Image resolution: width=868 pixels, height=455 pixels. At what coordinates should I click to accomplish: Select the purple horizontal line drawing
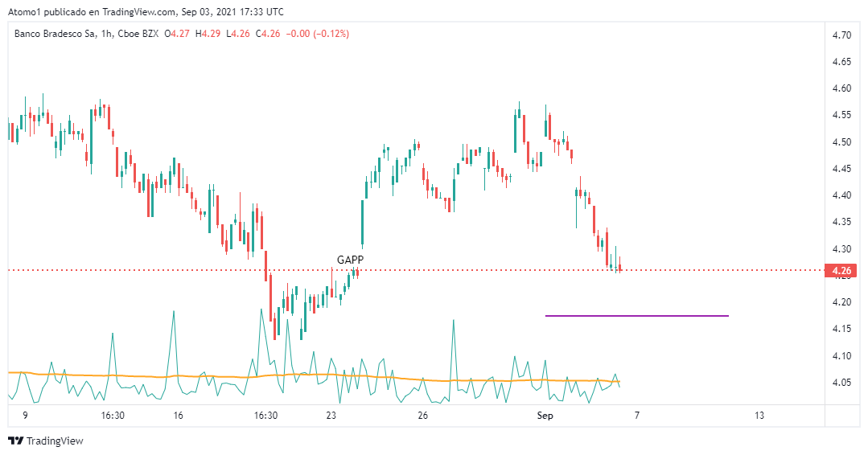coord(636,316)
